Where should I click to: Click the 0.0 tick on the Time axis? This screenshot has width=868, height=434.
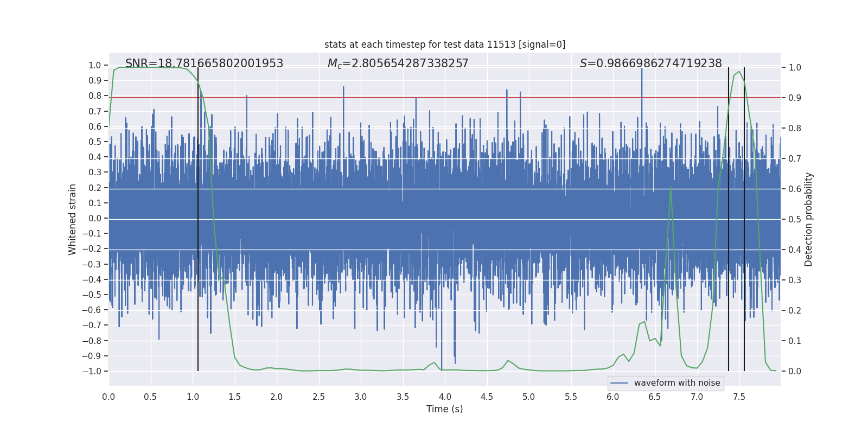[x=108, y=397]
